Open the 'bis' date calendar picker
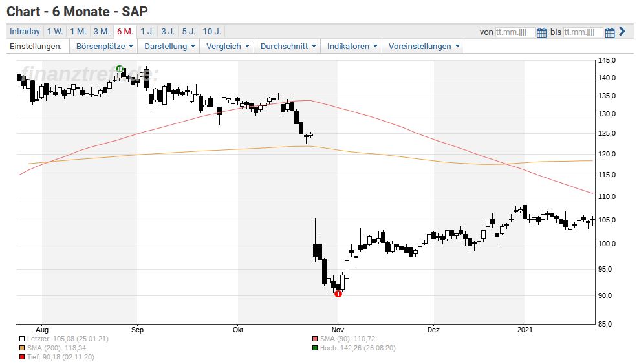 [x=610, y=32]
